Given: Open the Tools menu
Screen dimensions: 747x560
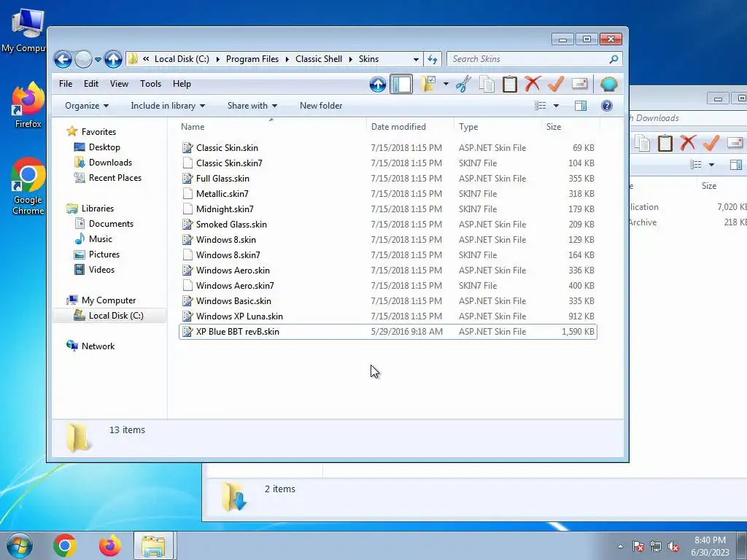Looking at the screenshot, I should [150, 84].
